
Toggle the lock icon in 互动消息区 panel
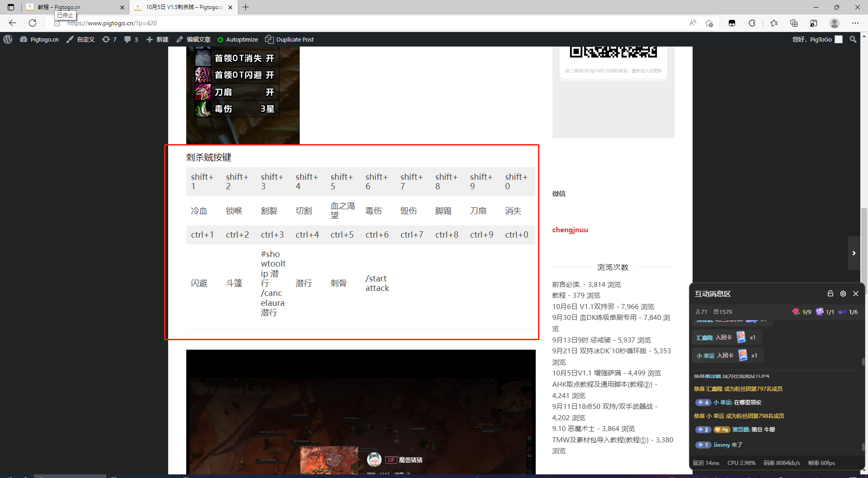(x=830, y=294)
